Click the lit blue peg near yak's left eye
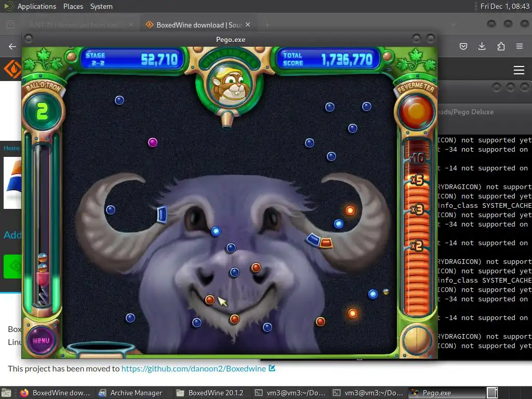Viewport: 532px width, 399px height. [216, 231]
